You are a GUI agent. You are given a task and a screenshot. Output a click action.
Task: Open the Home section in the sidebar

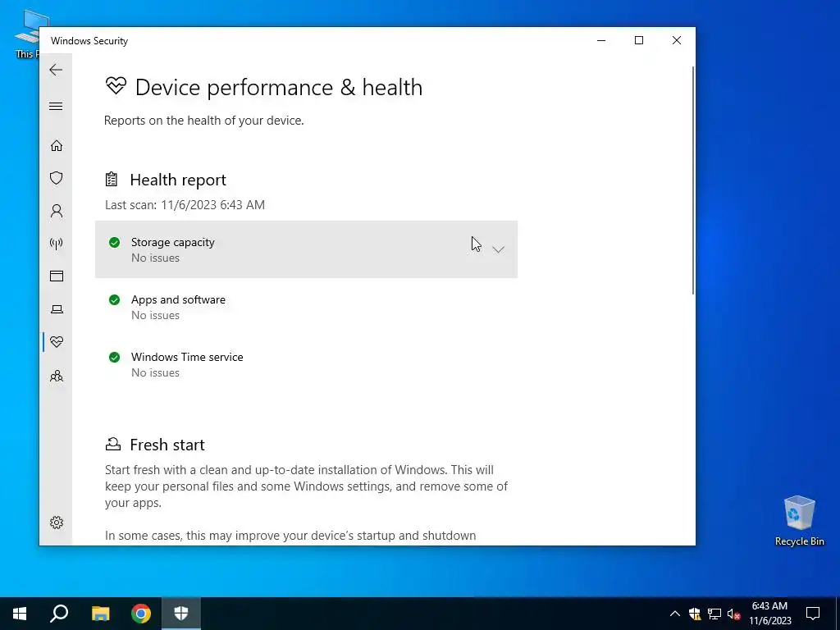coord(57,146)
